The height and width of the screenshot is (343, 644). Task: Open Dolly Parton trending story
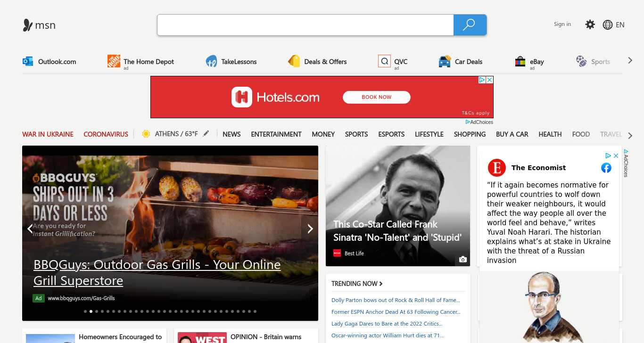tap(396, 300)
